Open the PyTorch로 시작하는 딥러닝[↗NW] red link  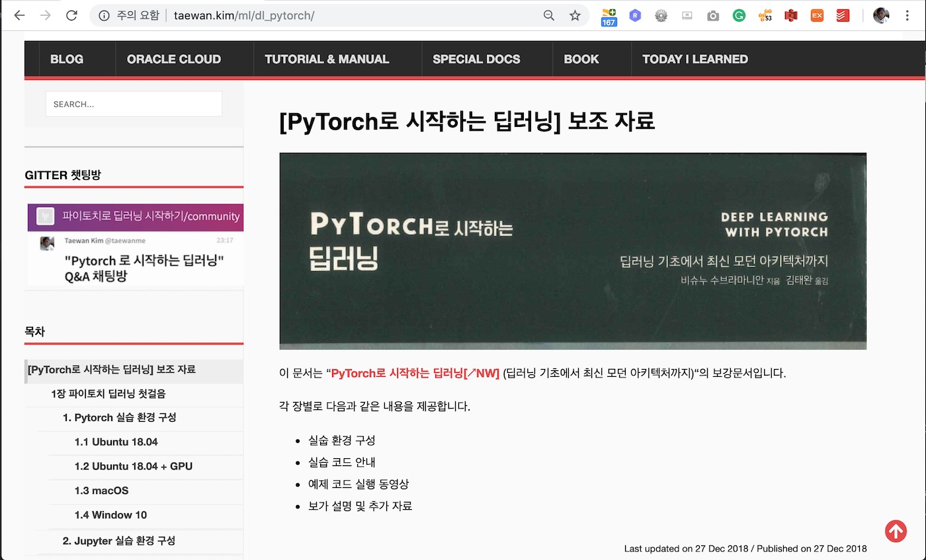pos(415,373)
